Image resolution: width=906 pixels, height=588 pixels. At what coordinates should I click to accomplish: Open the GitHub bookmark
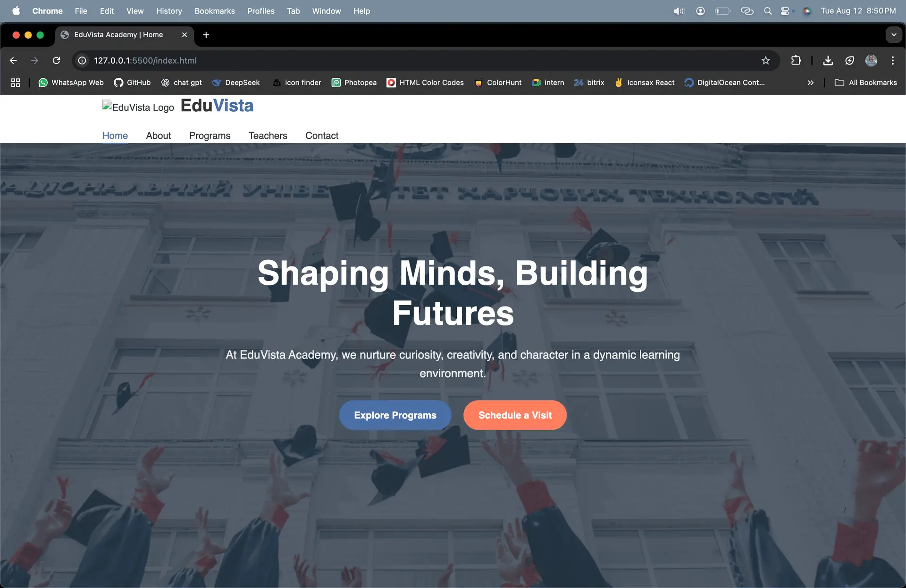click(x=132, y=83)
